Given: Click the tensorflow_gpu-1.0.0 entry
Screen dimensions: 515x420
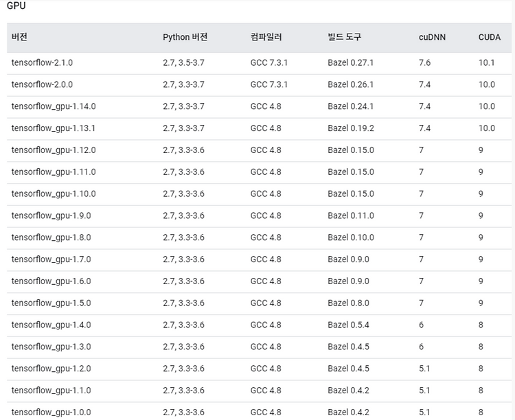Looking at the screenshot, I should click(51, 412).
